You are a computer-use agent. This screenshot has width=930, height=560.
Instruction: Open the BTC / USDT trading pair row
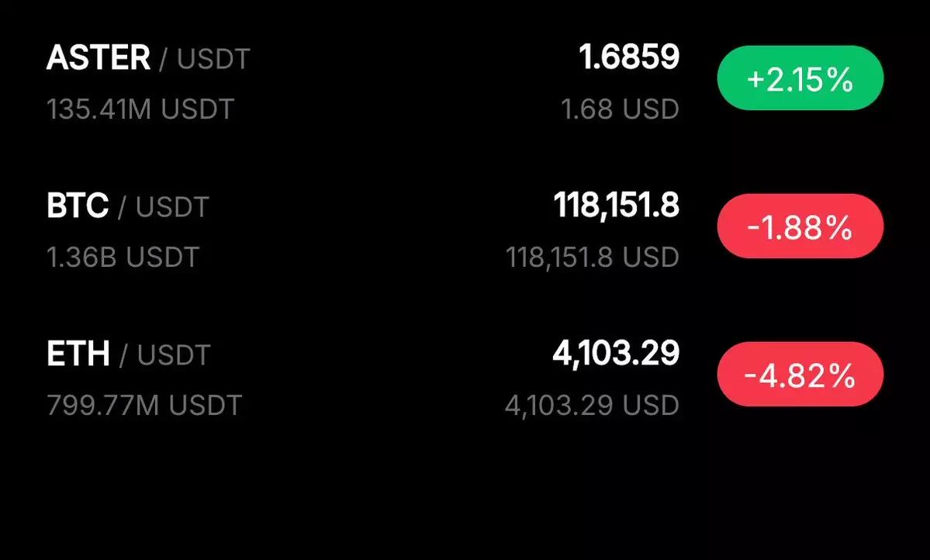point(372,230)
